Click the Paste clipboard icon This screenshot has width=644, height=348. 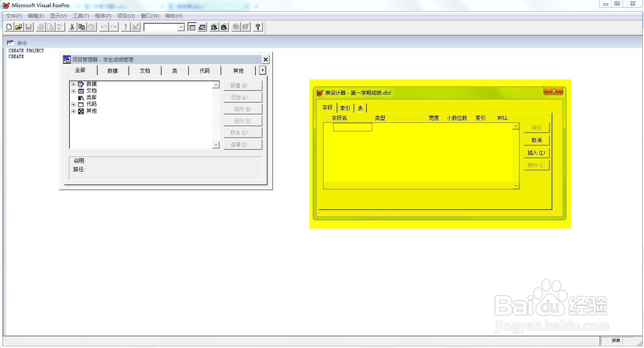[92, 27]
